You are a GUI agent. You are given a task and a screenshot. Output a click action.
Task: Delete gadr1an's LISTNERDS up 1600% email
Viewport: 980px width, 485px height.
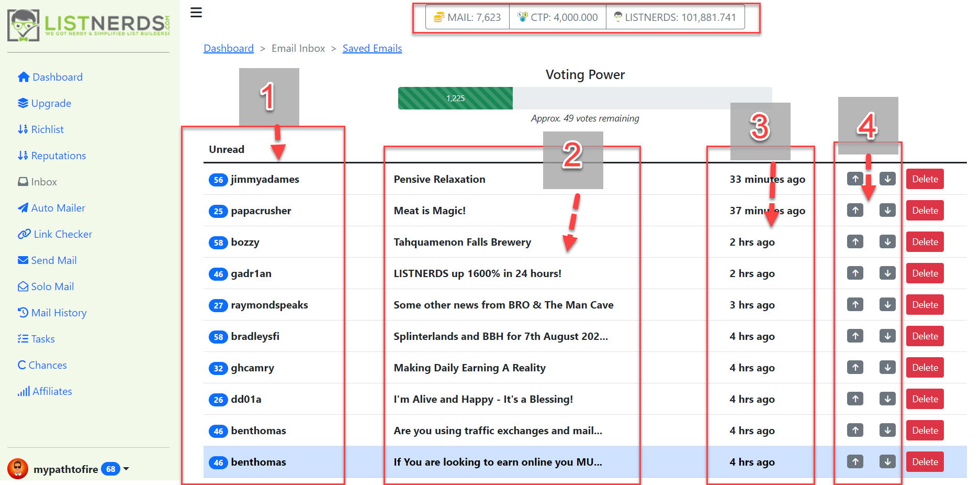pos(925,273)
